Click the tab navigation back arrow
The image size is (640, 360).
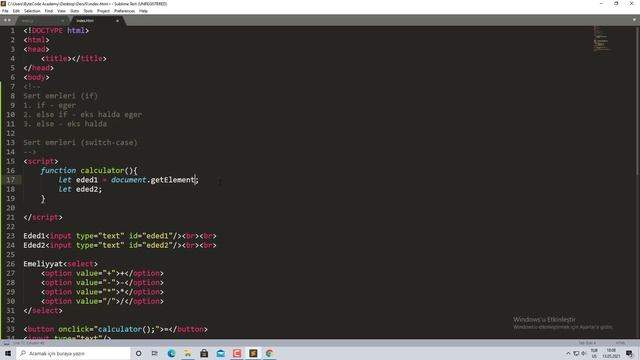tap(5, 20)
